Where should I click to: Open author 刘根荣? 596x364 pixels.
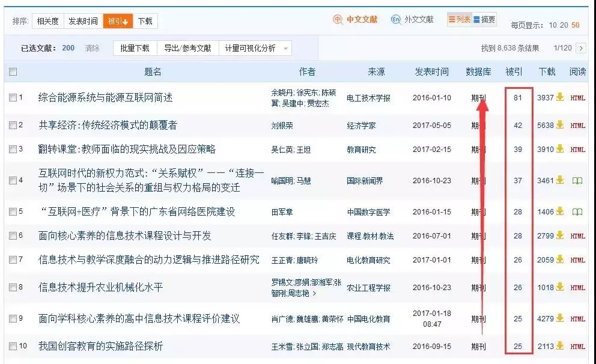(x=282, y=126)
